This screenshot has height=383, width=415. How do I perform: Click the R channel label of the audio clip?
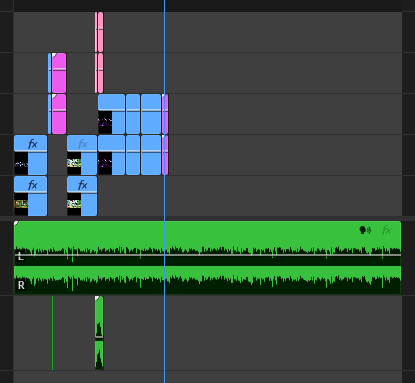click(x=21, y=285)
